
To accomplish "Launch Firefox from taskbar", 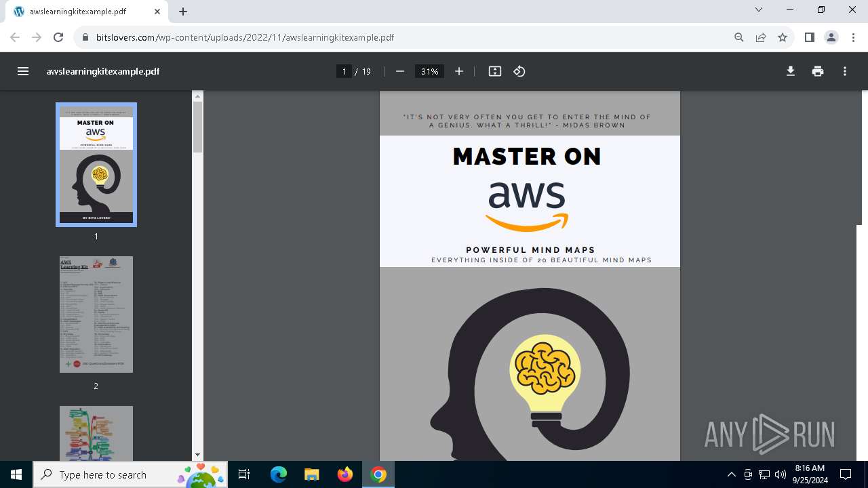I will point(345,474).
